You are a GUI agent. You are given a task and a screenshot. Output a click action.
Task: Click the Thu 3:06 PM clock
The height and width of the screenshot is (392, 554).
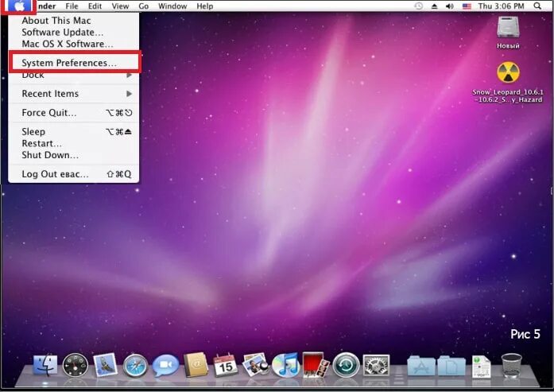click(501, 6)
